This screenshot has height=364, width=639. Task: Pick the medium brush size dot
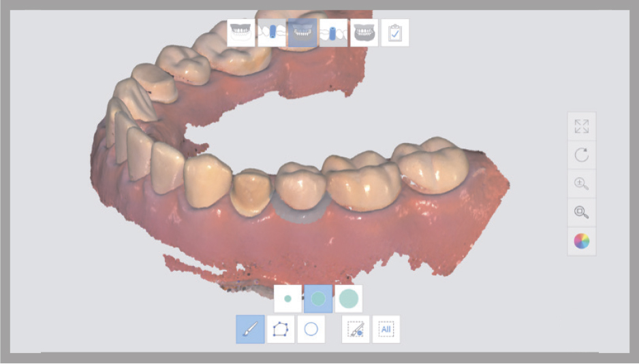318,299
